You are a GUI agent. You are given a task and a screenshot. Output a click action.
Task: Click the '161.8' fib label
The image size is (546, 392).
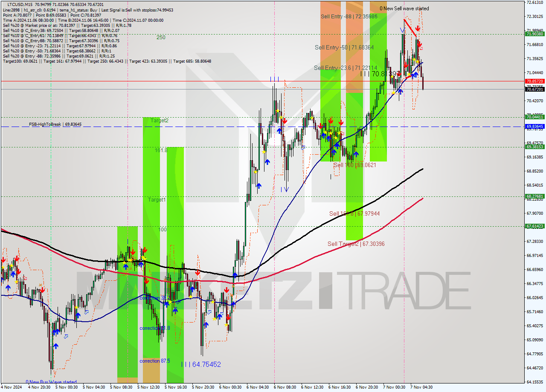click(x=161, y=150)
